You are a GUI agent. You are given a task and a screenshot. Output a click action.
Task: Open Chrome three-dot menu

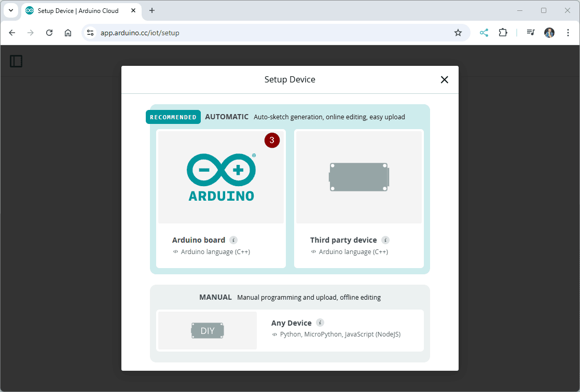[568, 33]
